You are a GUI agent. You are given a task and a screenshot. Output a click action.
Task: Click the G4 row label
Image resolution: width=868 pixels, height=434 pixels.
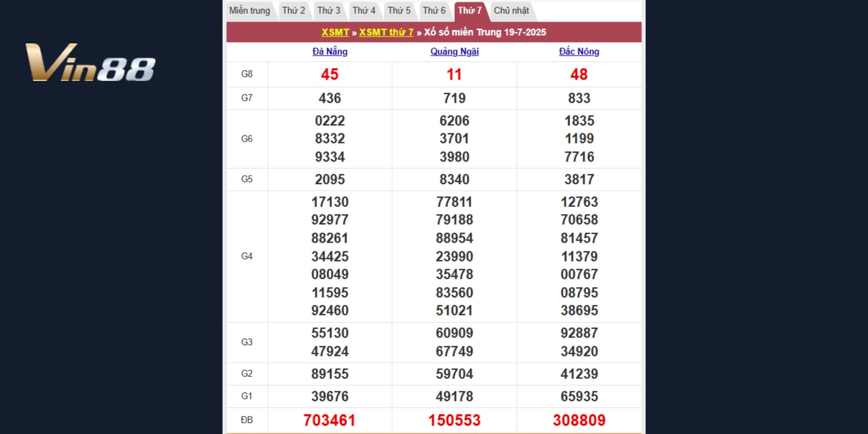pyautogui.click(x=247, y=256)
